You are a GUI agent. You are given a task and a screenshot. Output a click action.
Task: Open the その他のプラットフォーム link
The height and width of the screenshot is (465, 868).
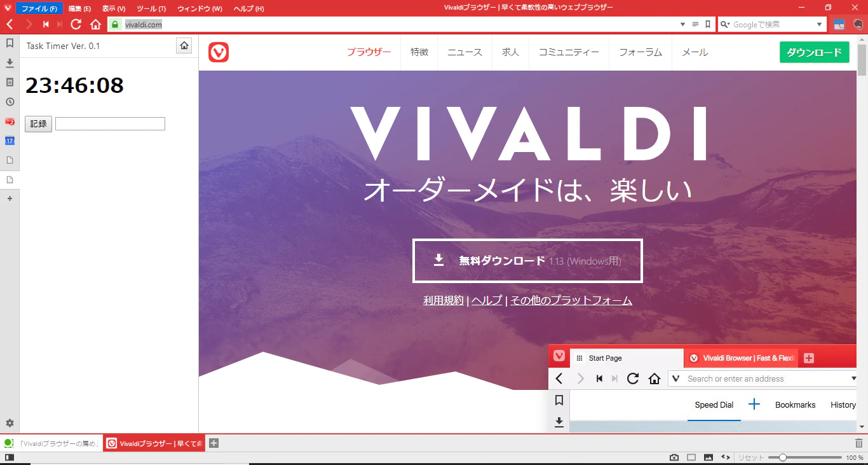click(571, 300)
